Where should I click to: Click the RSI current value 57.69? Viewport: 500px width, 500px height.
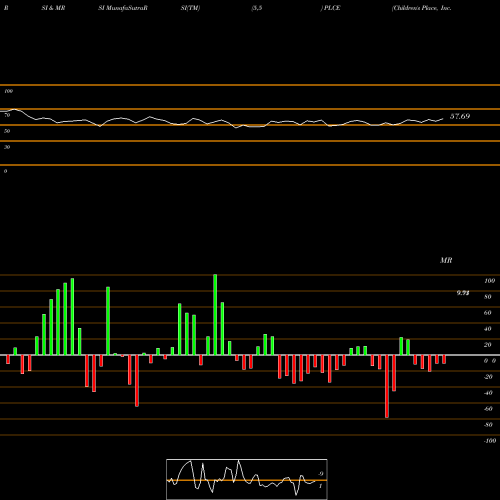tap(460, 116)
